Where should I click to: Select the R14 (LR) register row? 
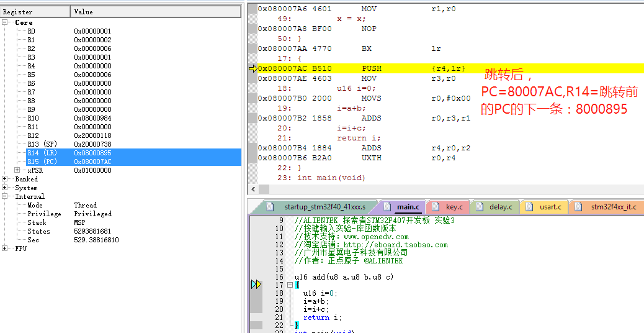133,153
